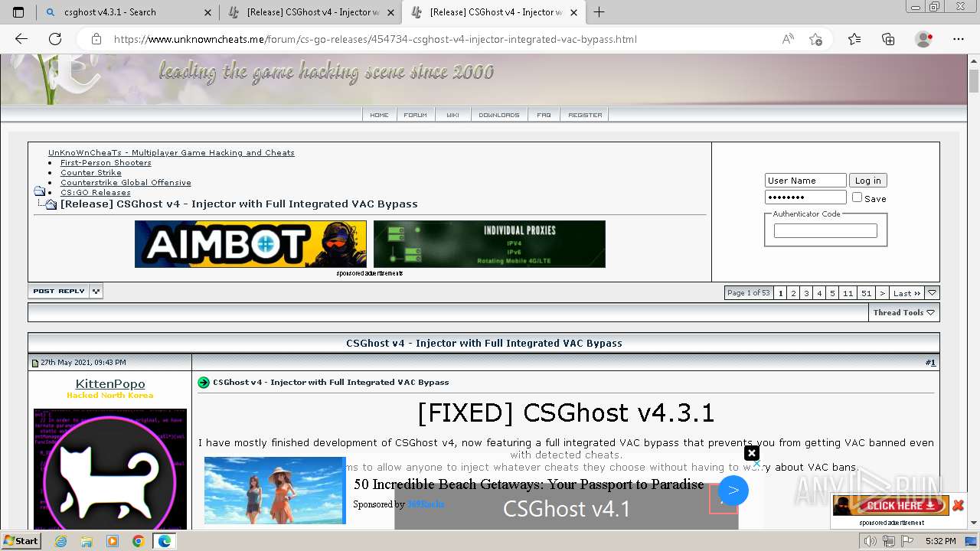Open Read aloud feature
Screen dimensions: 980x551
[x=788, y=39]
